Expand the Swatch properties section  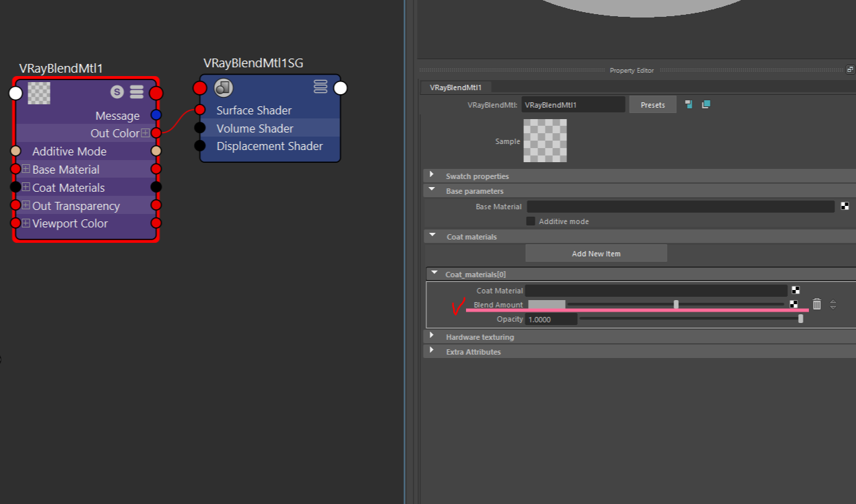432,175
